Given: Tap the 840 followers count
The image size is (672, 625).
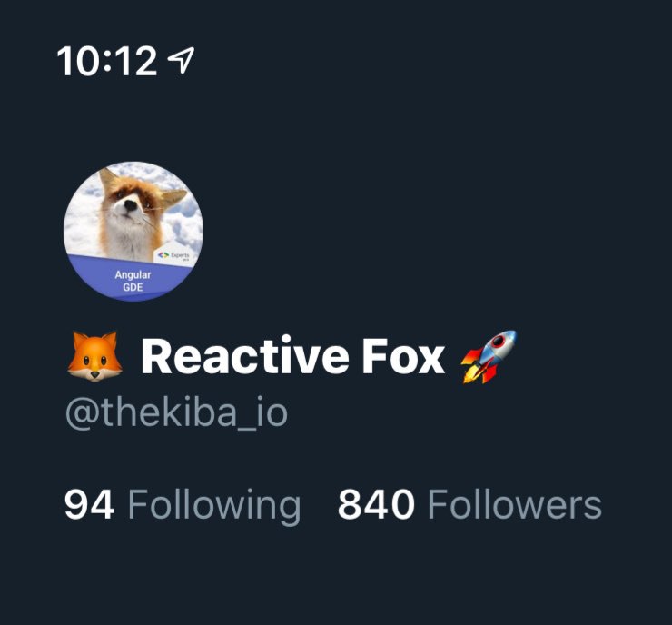Looking at the screenshot, I should (376, 505).
